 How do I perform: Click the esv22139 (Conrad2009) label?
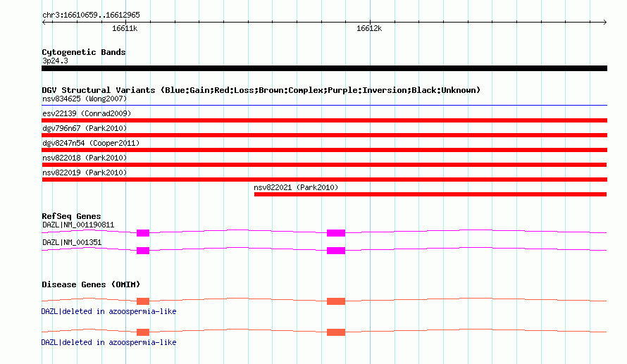(x=87, y=113)
